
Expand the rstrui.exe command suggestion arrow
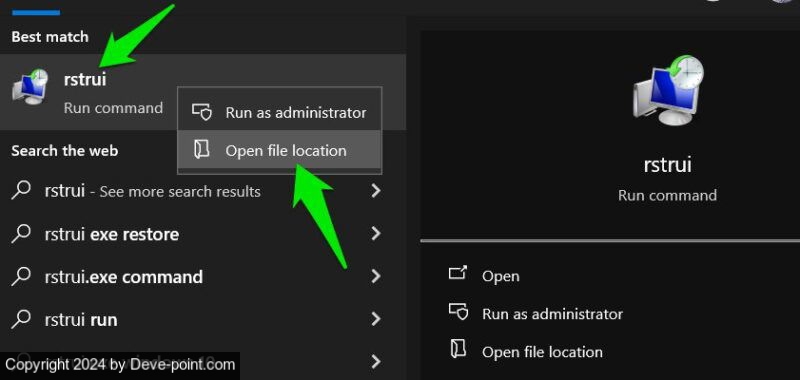(376, 276)
